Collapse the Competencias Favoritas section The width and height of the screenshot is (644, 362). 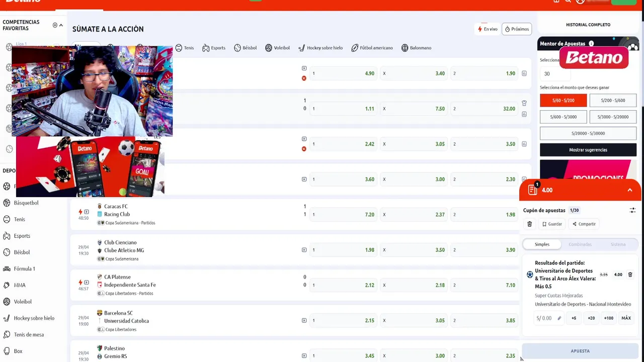point(61,25)
